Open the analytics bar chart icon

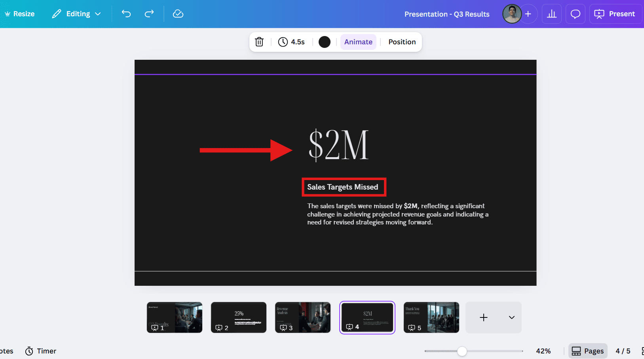click(551, 14)
